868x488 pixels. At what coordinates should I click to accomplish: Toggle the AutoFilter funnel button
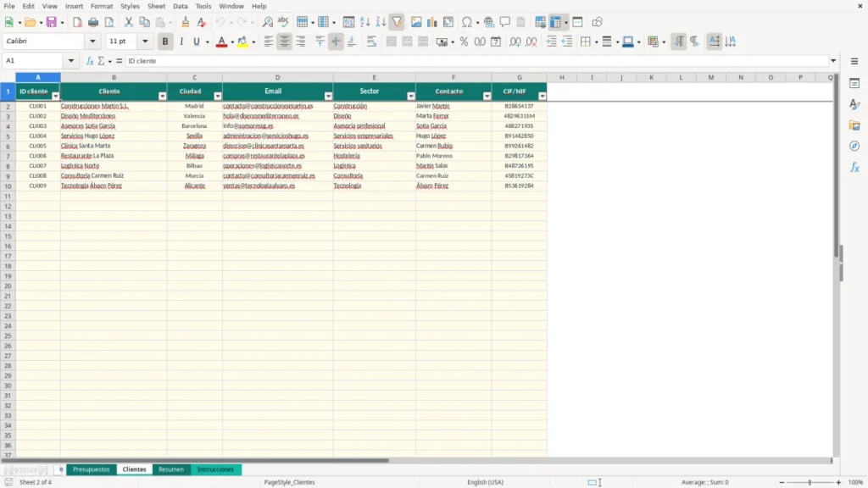coord(397,22)
